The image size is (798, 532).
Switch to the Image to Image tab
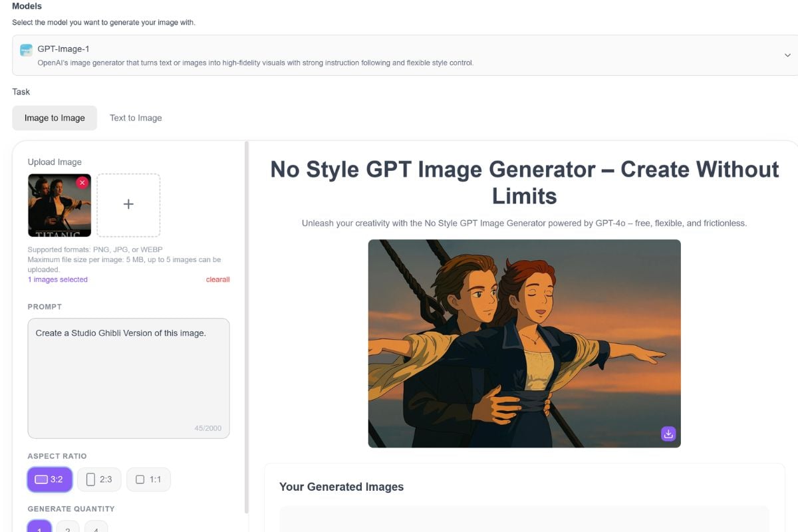pyautogui.click(x=55, y=118)
